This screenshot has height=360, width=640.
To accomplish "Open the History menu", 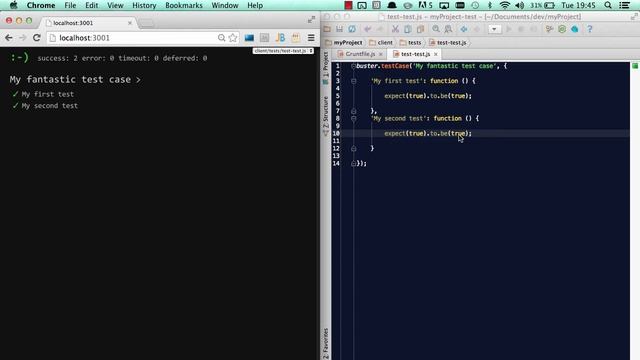I will [144, 5].
